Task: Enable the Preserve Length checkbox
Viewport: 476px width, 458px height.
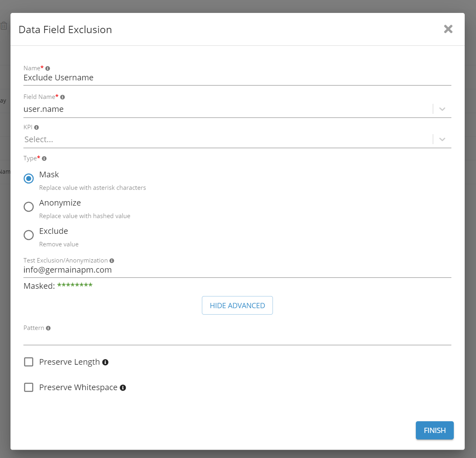Action: pyautogui.click(x=28, y=361)
